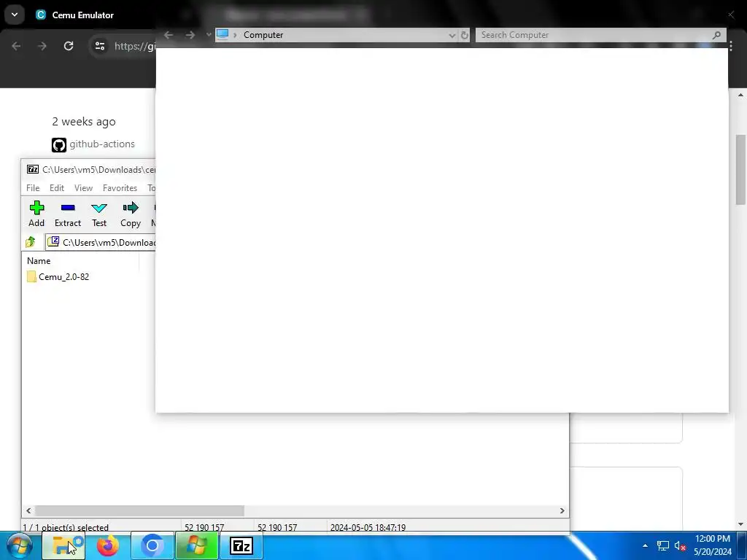Open the taskbar clock and date
This screenshot has width=747, height=560.
[713, 545]
